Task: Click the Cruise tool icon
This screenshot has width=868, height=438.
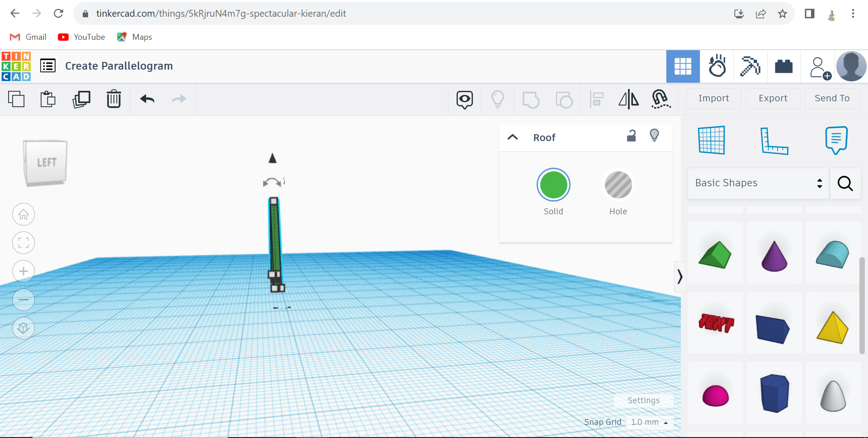Action: (661, 99)
